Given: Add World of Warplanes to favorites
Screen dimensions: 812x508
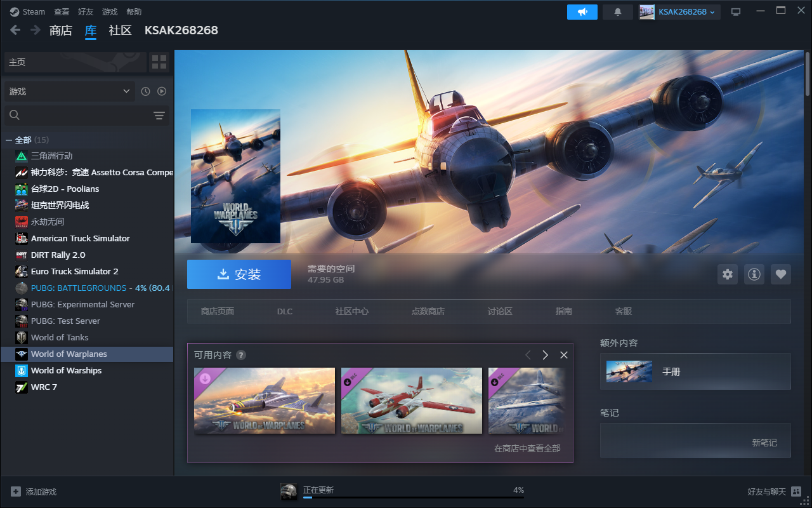Looking at the screenshot, I should pyautogui.click(x=781, y=274).
